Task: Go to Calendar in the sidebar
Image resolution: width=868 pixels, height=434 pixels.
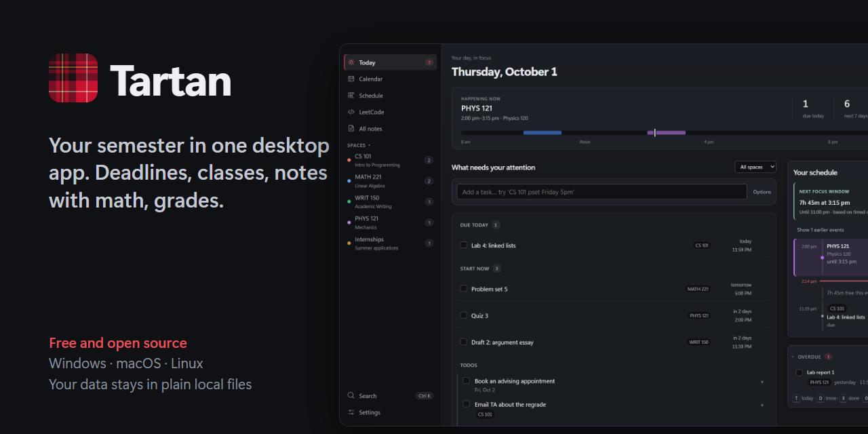Action: (x=390, y=79)
